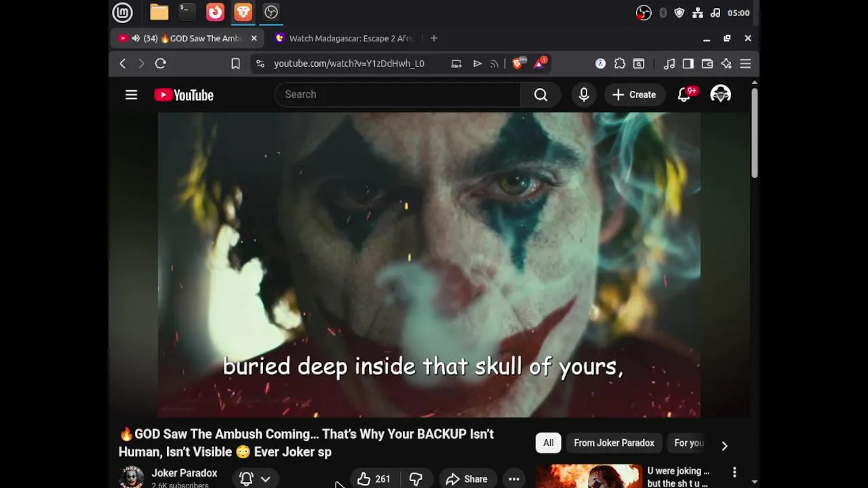Switch to OBS Studio in the taskbar
This screenshot has height=488, width=868.
tap(271, 12)
